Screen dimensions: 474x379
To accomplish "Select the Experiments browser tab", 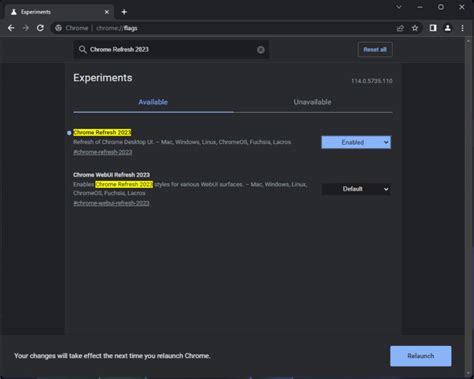I will point(60,12).
